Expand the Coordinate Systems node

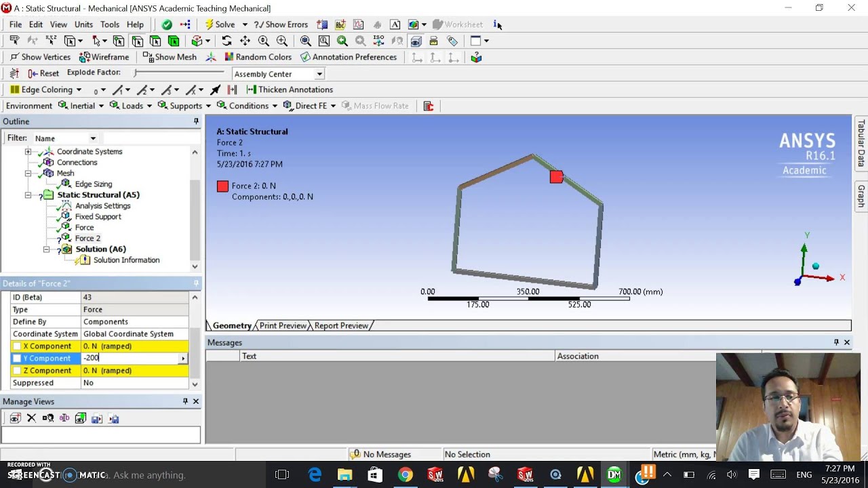tap(28, 152)
